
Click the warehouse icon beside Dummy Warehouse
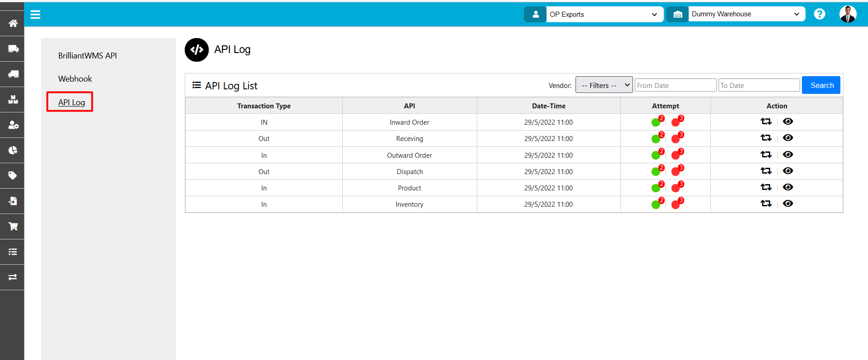[677, 15]
